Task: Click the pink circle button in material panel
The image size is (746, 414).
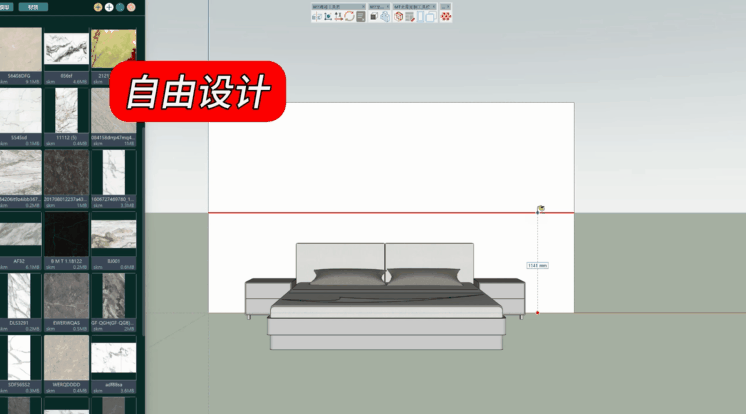Action: point(131,7)
